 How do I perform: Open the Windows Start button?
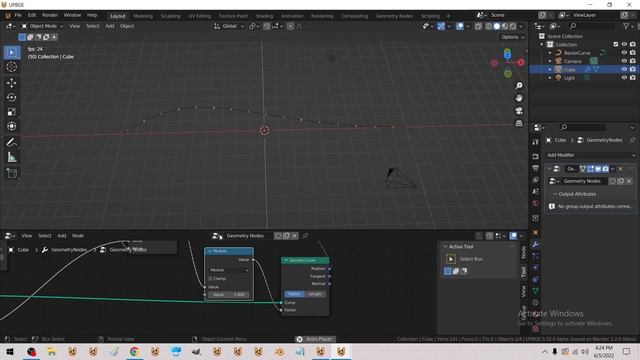[10, 352]
